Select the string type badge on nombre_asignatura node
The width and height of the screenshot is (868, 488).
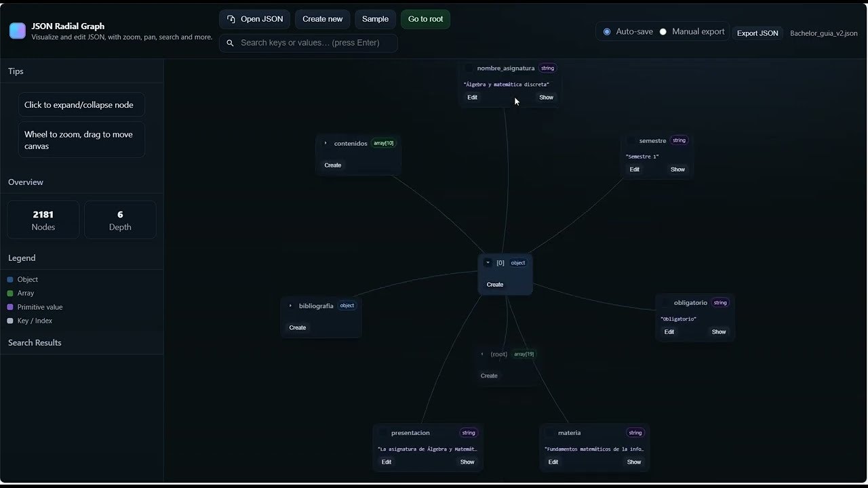click(547, 68)
